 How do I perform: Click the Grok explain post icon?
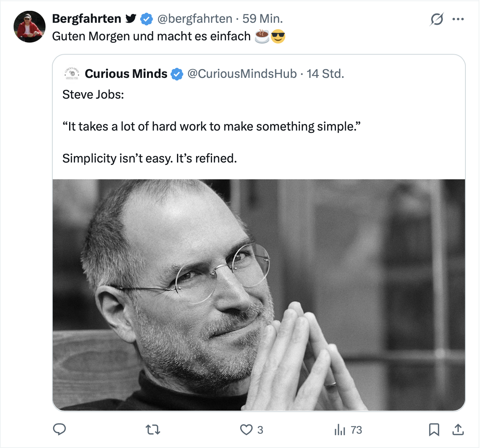coord(437,19)
